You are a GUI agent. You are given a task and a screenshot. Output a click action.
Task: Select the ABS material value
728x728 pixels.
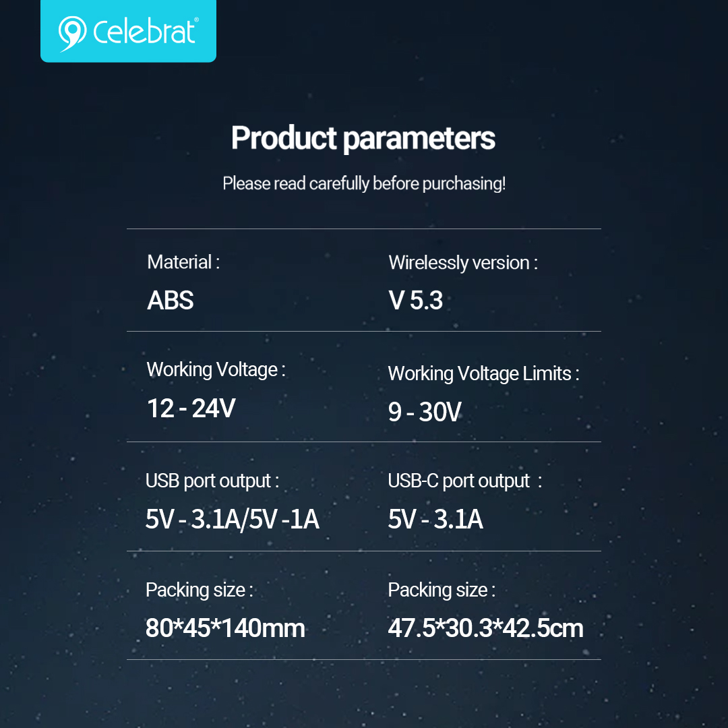click(x=171, y=300)
